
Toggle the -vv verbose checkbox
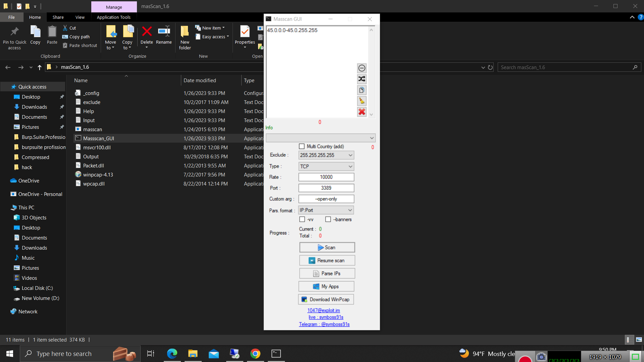pos(302,219)
